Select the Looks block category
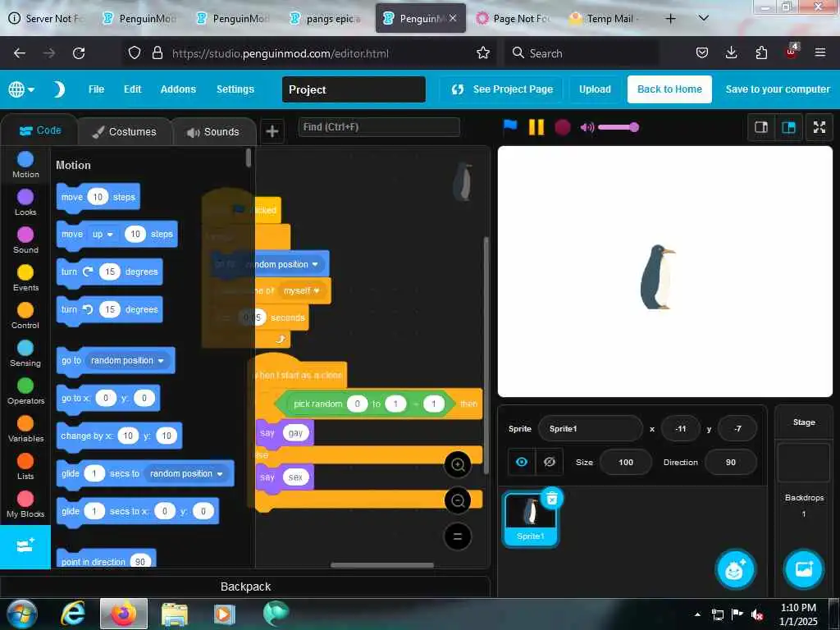 (x=25, y=203)
